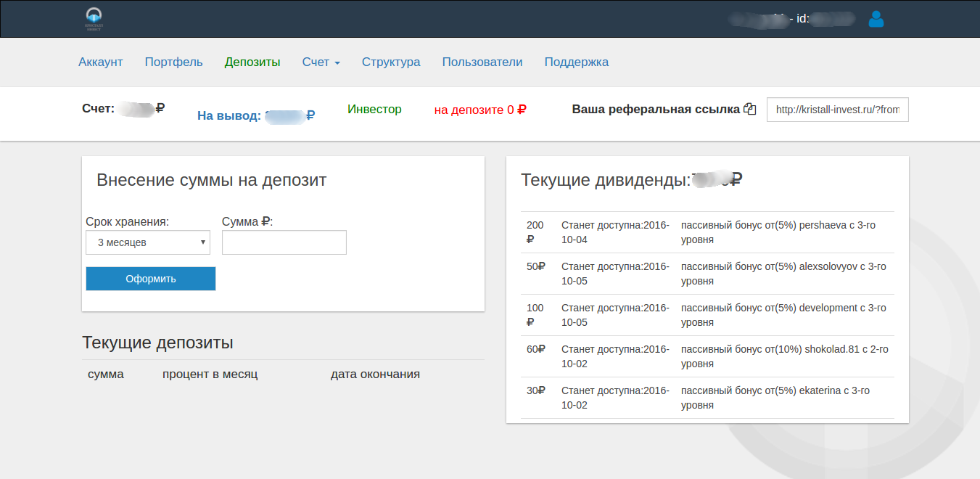The image size is (980, 479).
Task: Click the дата окончания column header
Action: (375, 374)
